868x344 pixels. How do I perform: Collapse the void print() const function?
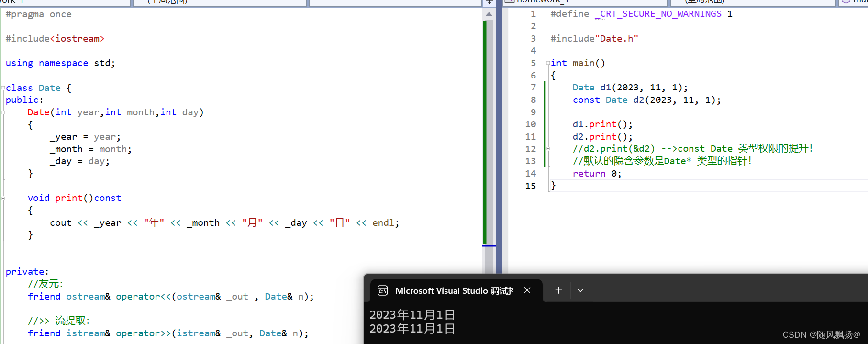coord(3,198)
